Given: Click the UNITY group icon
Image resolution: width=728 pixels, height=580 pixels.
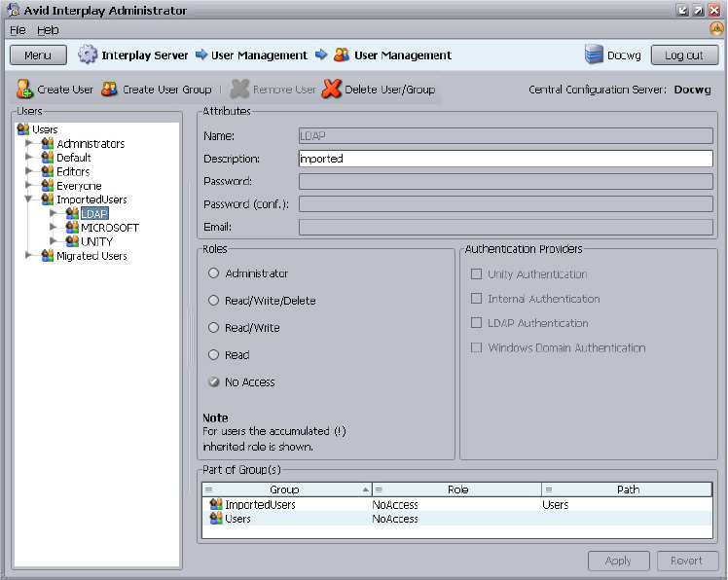Looking at the screenshot, I should [72, 241].
